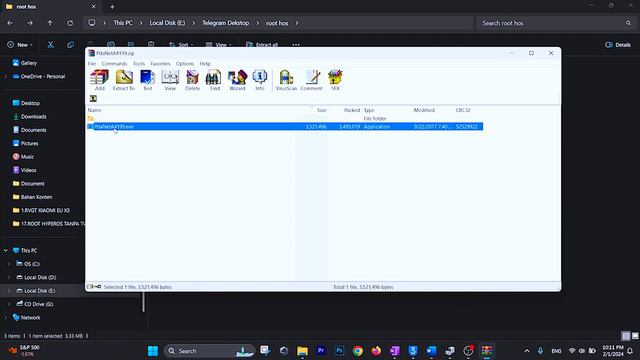Open a new Explorer tab with plus
640x360 pixels.
click(x=112, y=7)
